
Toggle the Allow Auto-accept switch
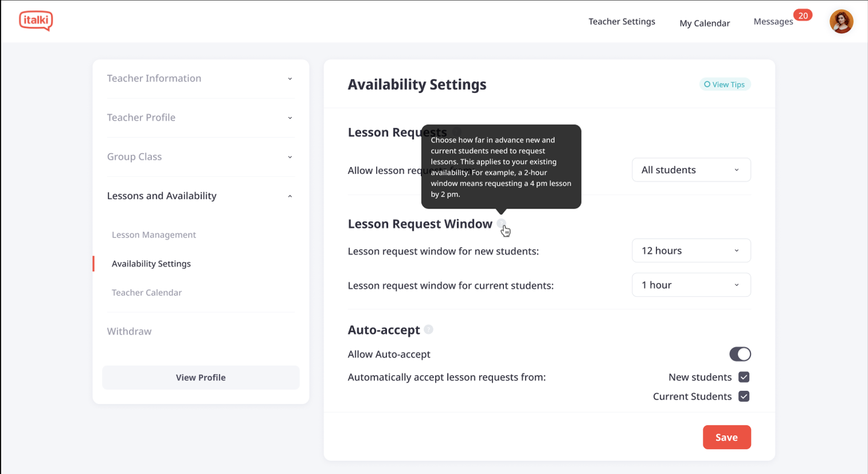740,354
